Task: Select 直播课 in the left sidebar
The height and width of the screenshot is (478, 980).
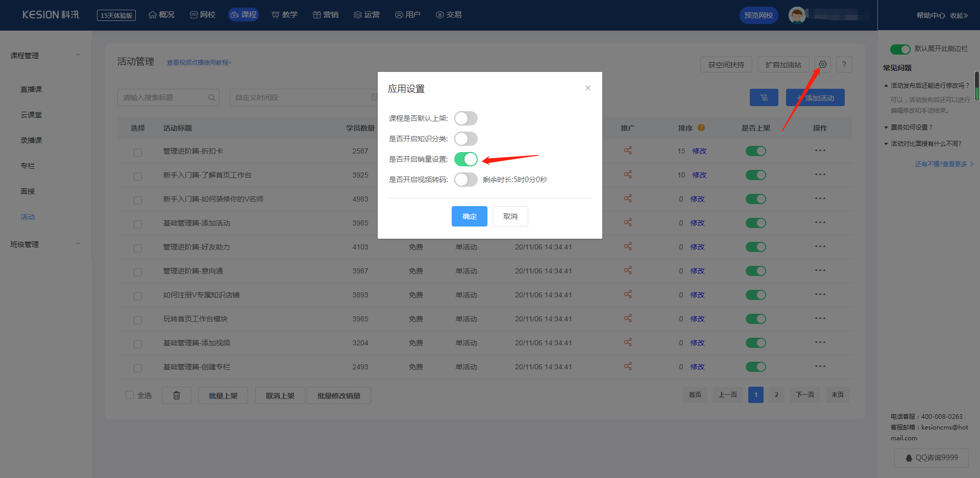Action: point(31,89)
